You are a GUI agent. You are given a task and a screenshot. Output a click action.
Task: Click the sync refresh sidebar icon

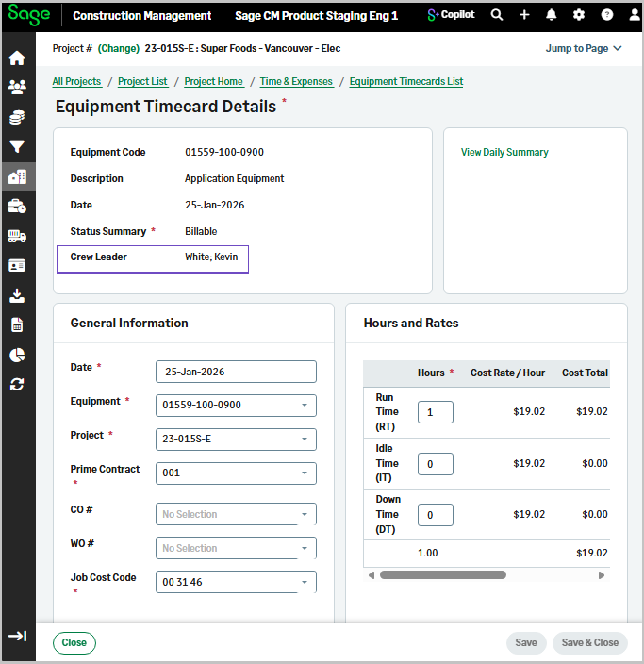pos(17,385)
